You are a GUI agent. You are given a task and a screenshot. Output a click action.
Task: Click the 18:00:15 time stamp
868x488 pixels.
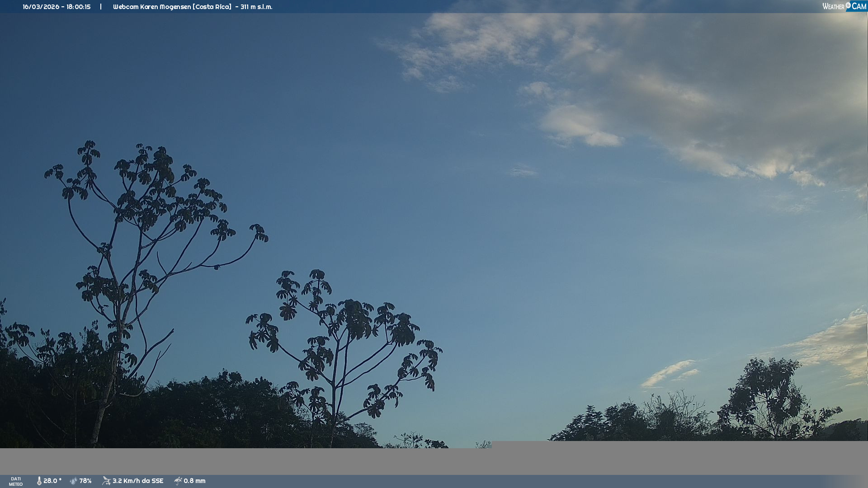79,7
